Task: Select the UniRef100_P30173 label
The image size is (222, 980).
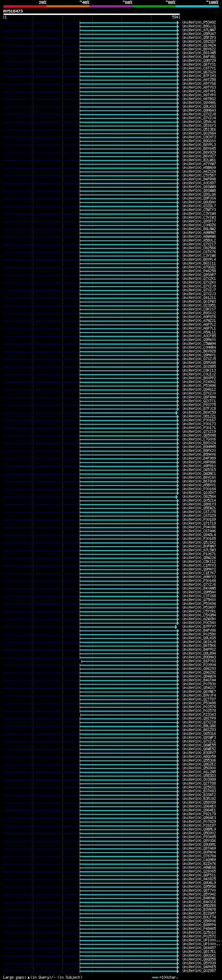Action: coord(199,424)
